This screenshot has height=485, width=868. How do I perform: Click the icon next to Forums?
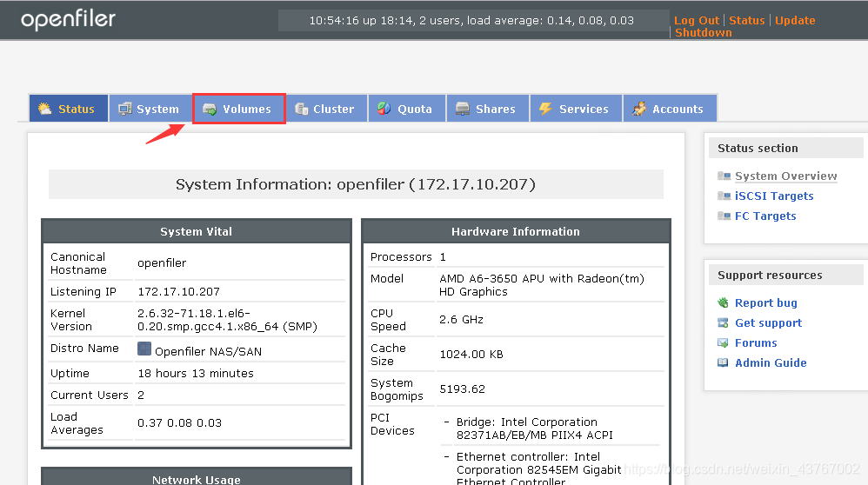[x=723, y=342]
